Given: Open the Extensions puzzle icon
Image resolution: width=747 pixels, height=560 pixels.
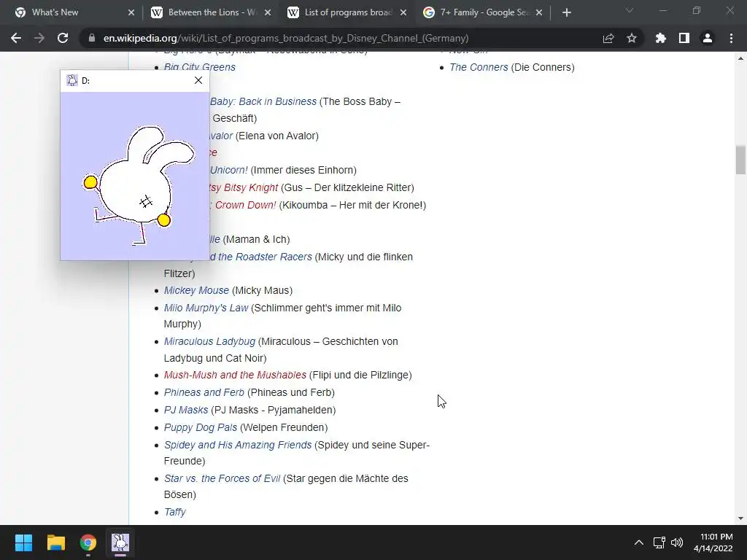Looking at the screenshot, I should pyautogui.click(x=661, y=38).
